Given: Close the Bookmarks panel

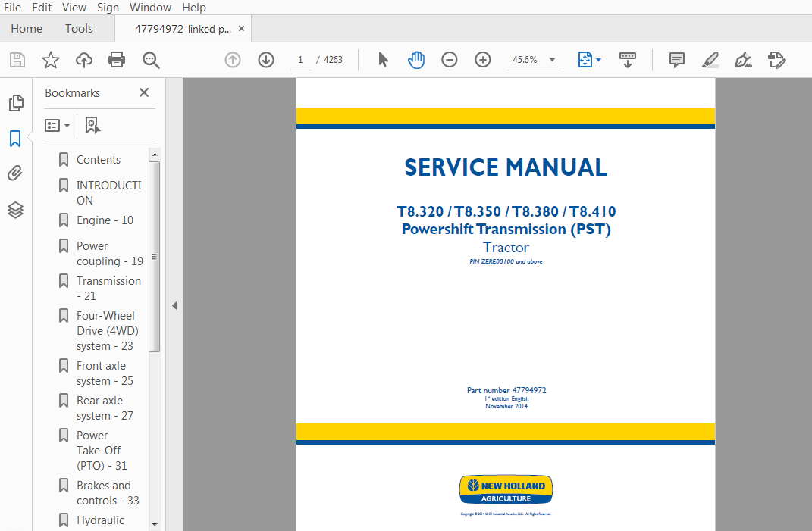Looking at the screenshot, I should (x=144, y=92).
